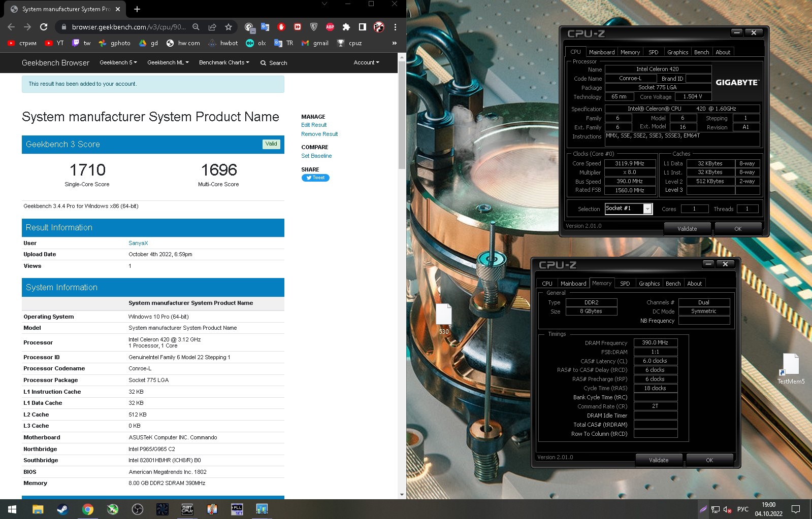
Task: Select the '530' file on desktop
Action: [x=444, y=319]
